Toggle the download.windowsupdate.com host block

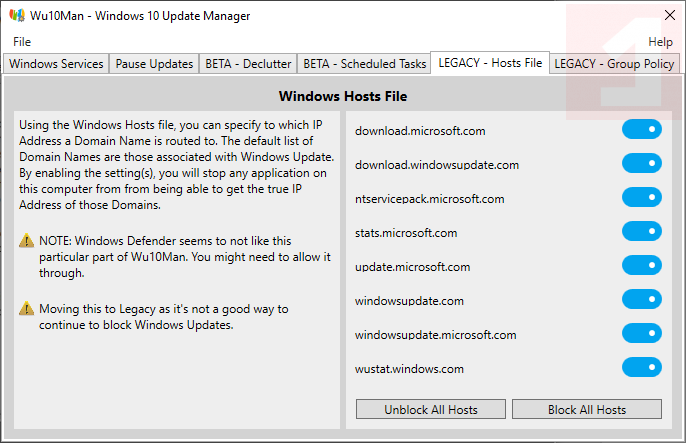point(642,164)
